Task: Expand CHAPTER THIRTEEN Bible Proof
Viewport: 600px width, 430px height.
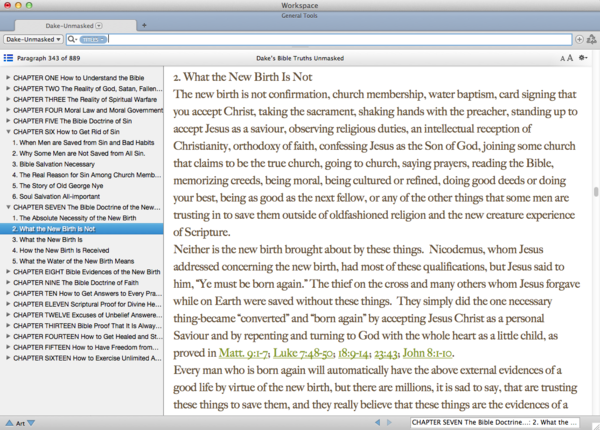Action: (8, 325)
